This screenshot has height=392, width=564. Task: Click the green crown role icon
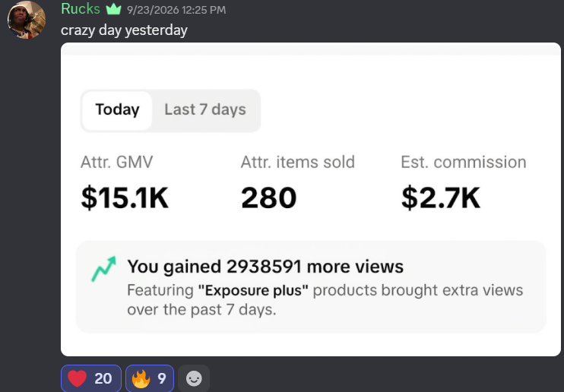click(114, 9)
